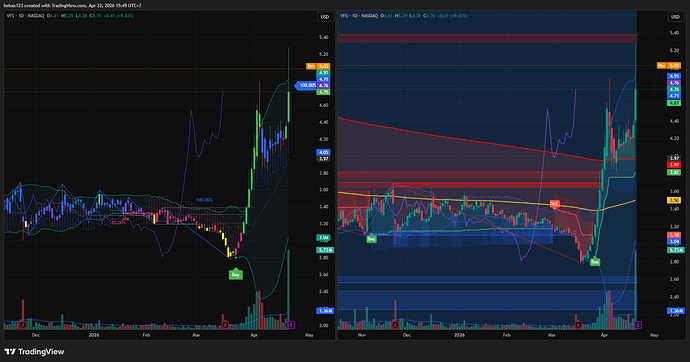Open the YFS 1D NASDAQ title on right chart
Screen dimensions: 690x362
click(359, 16)
